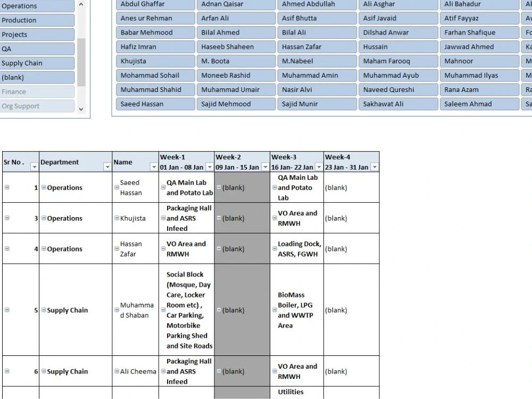Select the Projects department slicer item
The image size is (532, 399).
pyautogui.click(x=37, y=34)
